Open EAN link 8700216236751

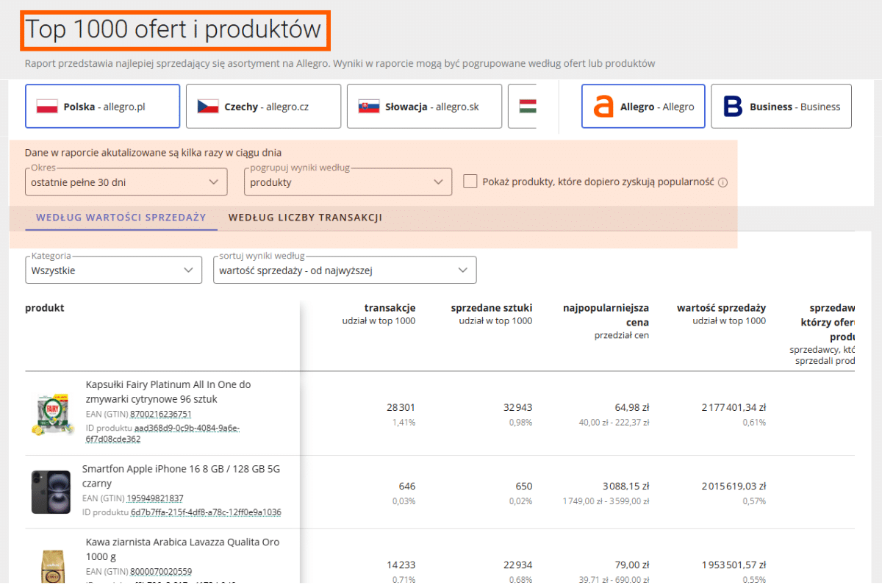pos(160,414)
